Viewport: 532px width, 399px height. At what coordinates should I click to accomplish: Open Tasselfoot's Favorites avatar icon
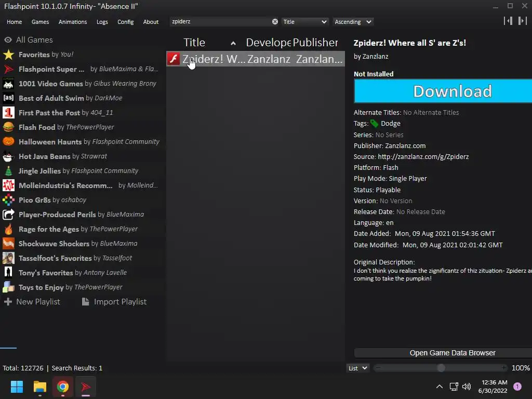pyautogui.click(x=8, y=258)
